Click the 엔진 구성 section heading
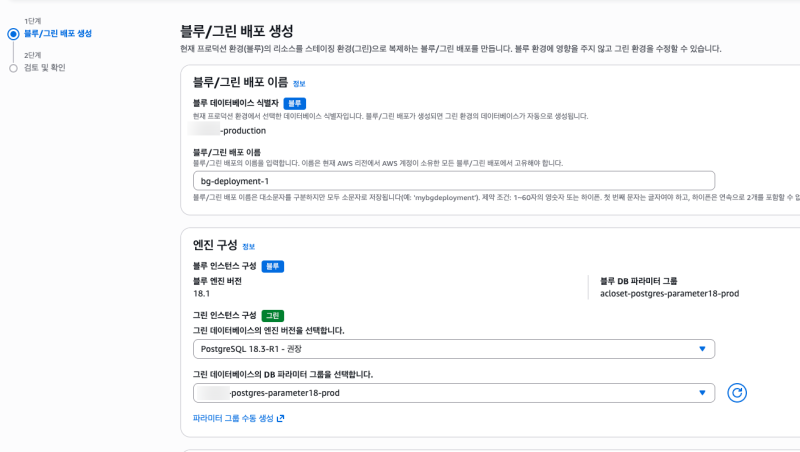Screen dimensions: 800x452 tap(214, 244)
